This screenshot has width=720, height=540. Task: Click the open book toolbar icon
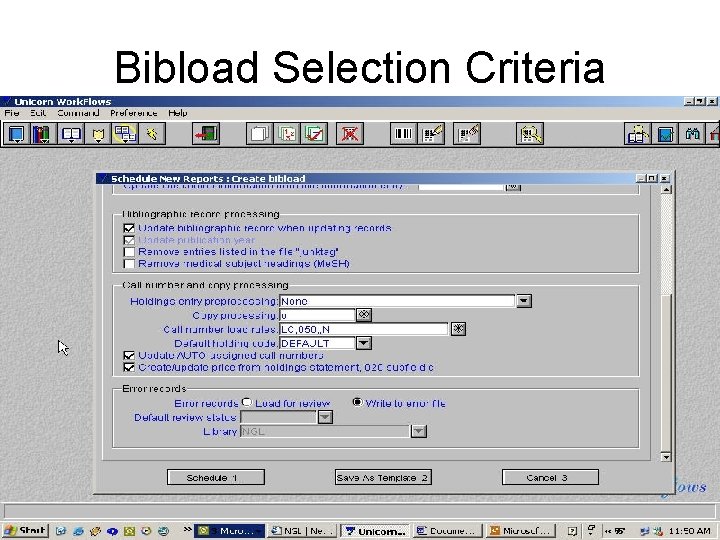click(71, 134)
